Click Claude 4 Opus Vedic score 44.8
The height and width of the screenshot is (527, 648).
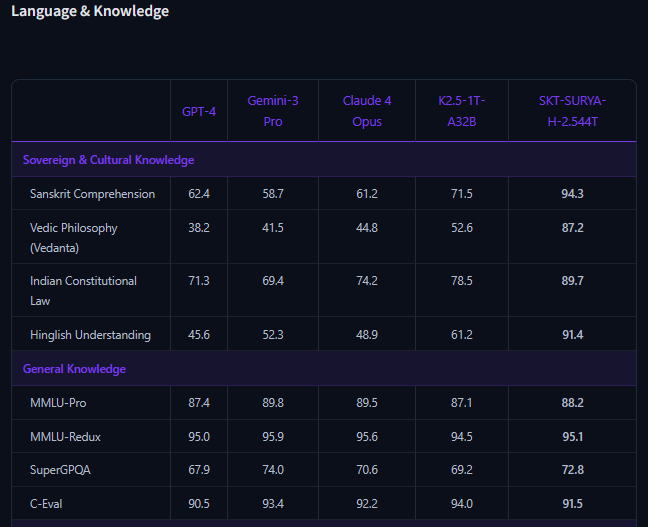point(367,228)
